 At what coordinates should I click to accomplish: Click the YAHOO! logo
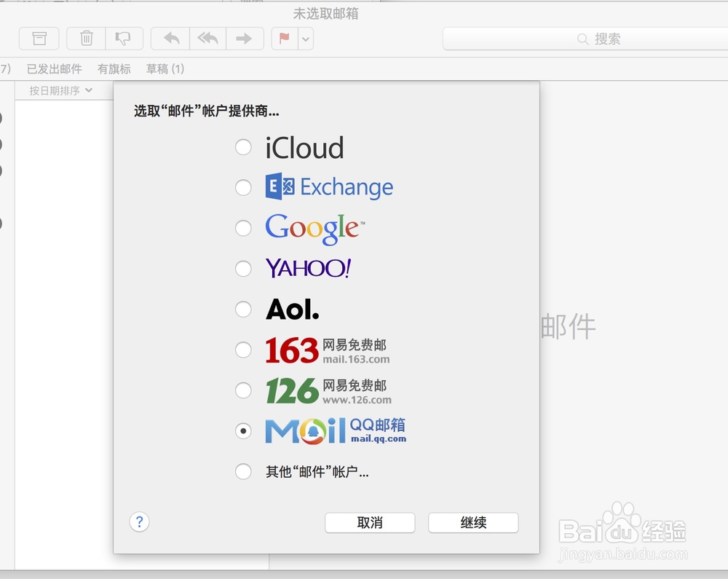pyautogui.click(x=308, y=268)
